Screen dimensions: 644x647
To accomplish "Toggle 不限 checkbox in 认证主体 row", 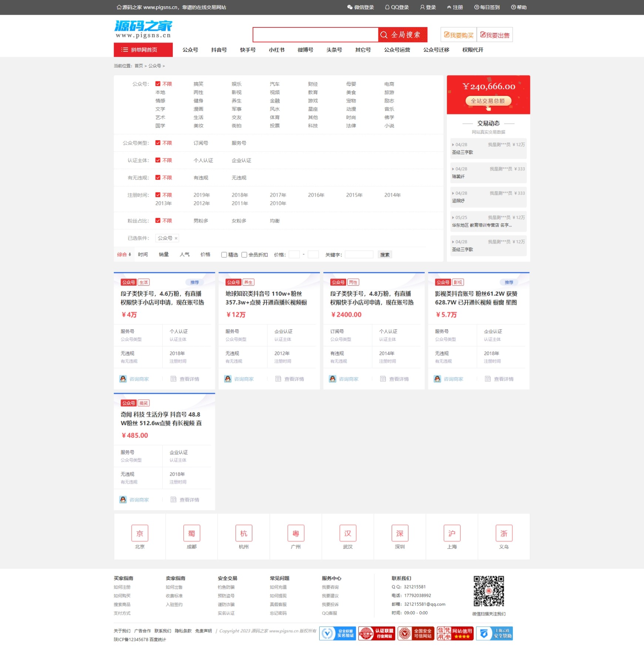I will click(x=158, y=160).
